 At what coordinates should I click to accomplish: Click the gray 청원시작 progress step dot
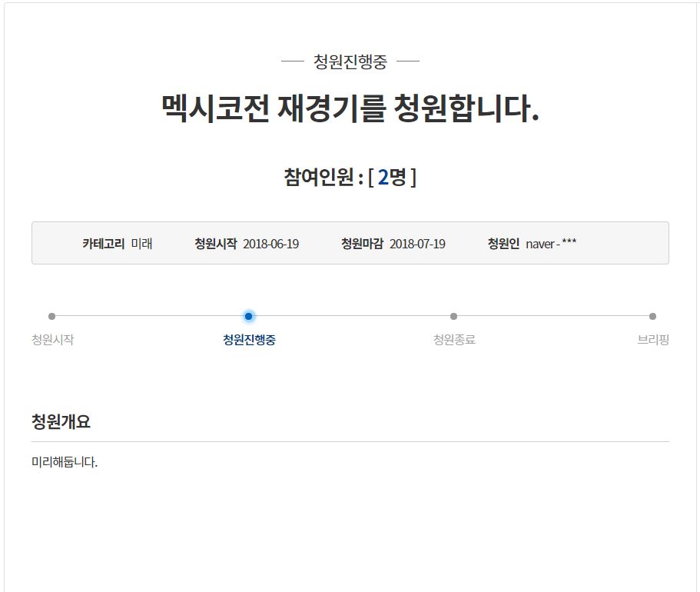[x=51, y=316]
